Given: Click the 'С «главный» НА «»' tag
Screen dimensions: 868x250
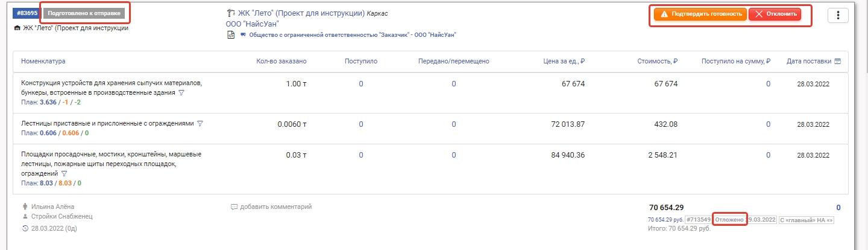Looking at the screenshot, I should point(807,220).
